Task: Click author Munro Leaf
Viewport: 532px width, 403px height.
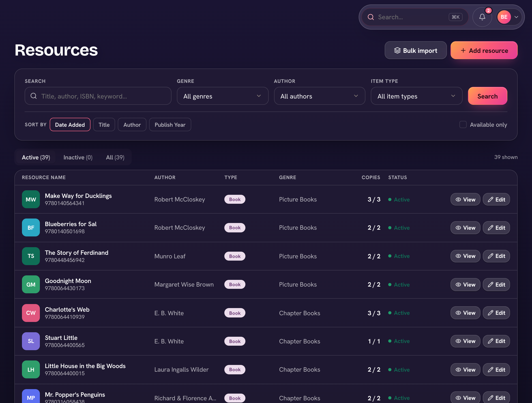Action: tap(170, 256)
